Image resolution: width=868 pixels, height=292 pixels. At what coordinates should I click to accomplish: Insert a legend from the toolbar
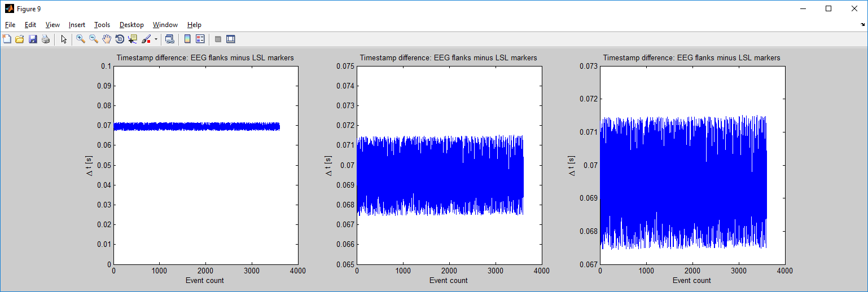(x=200, y=39)
